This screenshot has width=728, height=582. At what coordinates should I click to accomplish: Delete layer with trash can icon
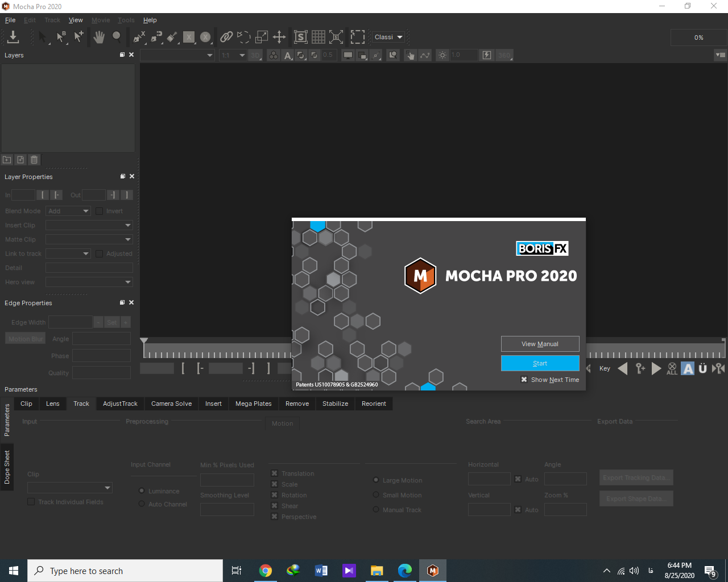[x=34, y=160]
